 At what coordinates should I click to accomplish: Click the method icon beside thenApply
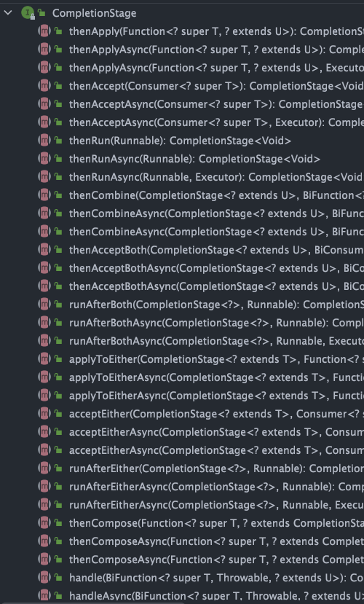coord(44,31)
